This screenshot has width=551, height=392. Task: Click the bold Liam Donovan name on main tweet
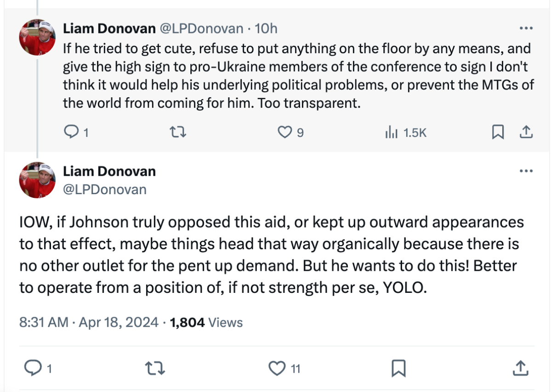pyautogui.click(x=109, y=171)
